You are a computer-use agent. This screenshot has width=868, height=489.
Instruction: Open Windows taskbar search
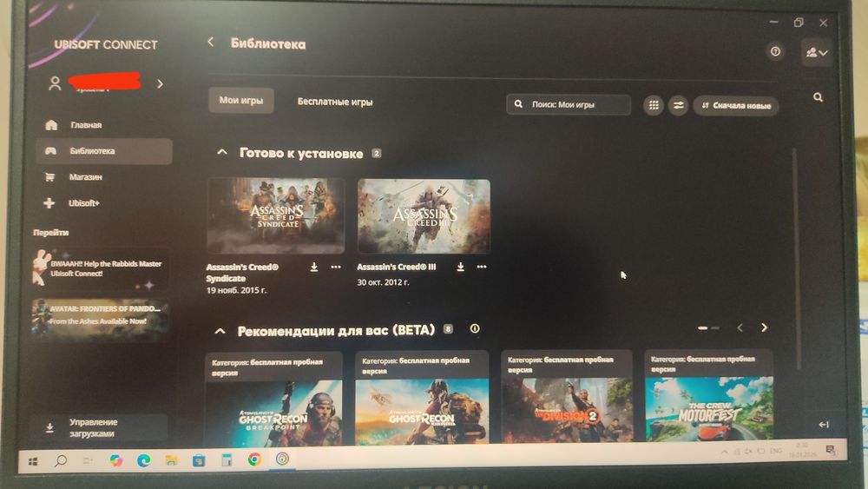click(x=61, y=460)
